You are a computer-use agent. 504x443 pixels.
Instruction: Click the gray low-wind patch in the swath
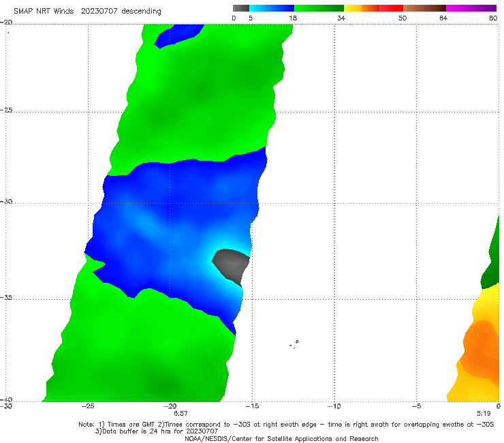pyautogui.click(x=232, y=264)
